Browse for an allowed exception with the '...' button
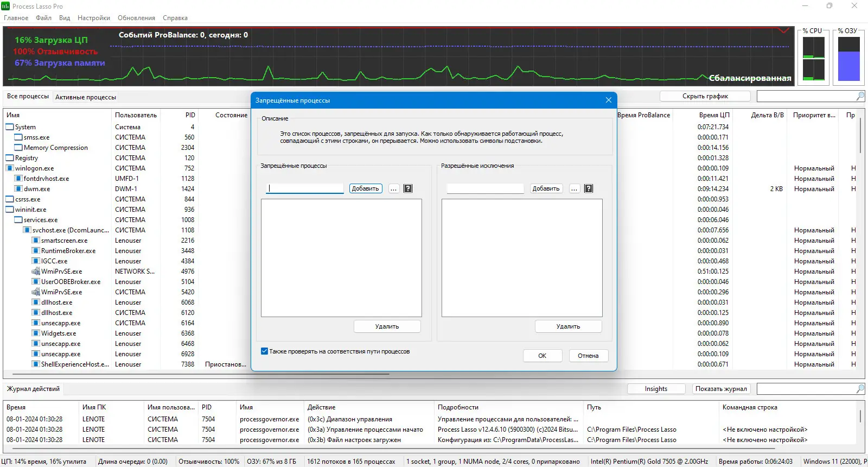 575,188
